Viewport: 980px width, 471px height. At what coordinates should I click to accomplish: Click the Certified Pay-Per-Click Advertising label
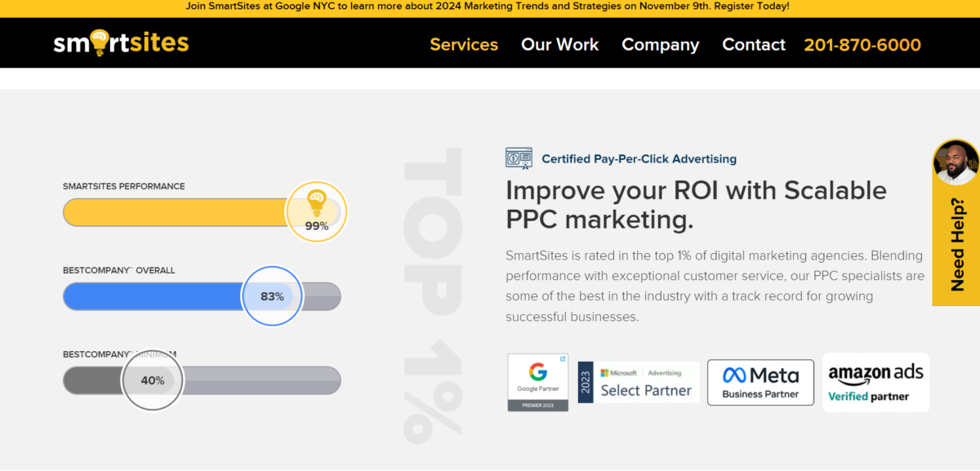click(639, 159)
